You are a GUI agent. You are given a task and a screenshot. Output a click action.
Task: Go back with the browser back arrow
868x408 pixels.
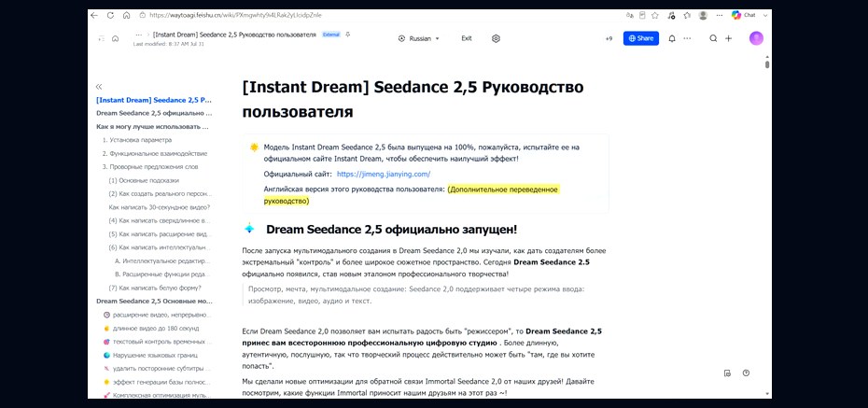point(94,16)
